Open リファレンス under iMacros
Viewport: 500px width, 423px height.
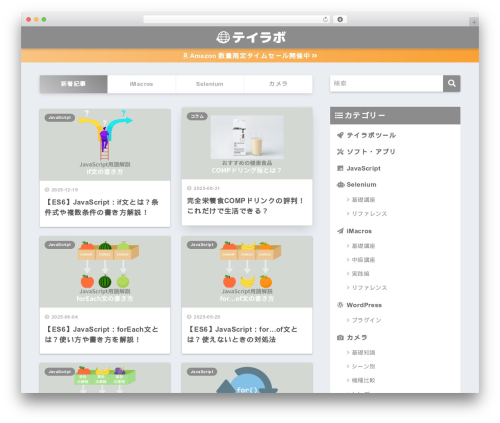369,288
